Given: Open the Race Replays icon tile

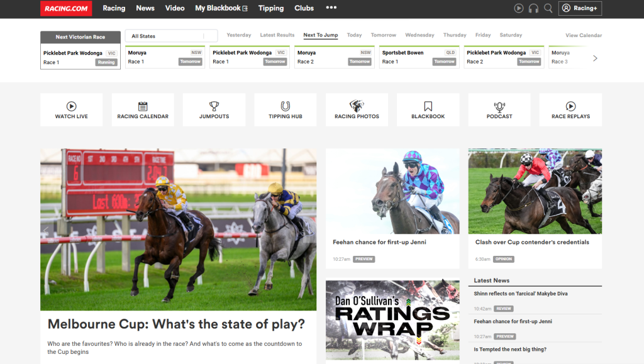Looking at the screenshot, I should click(570, 110).
